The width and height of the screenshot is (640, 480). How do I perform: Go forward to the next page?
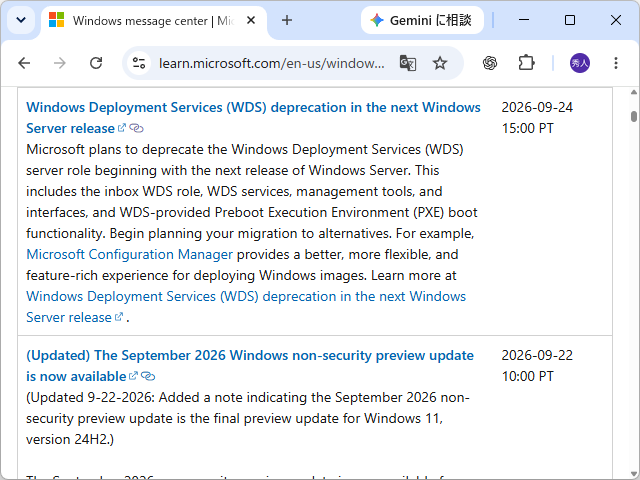pos(60,63)
